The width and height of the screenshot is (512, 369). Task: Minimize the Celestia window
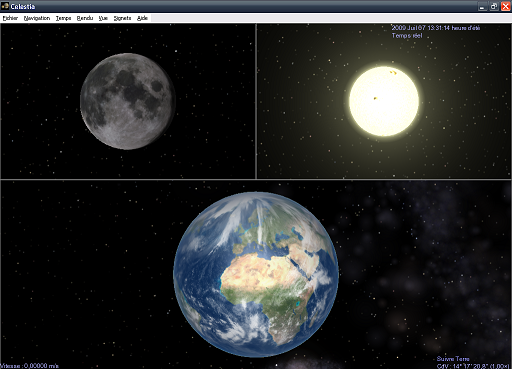[x=482, y=6]
